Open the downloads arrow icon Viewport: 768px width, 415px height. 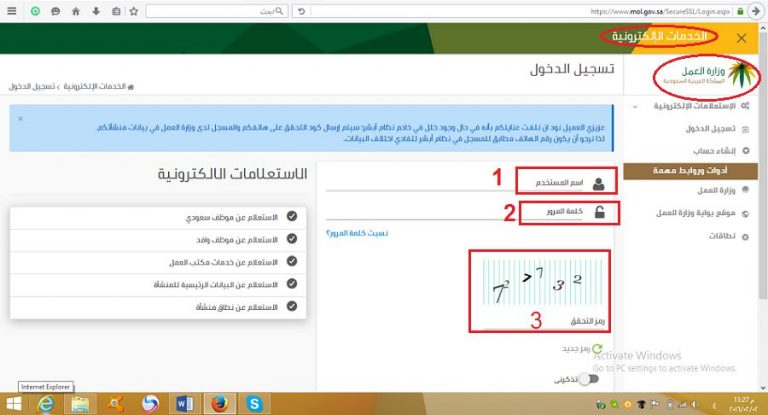pos(96,11)
